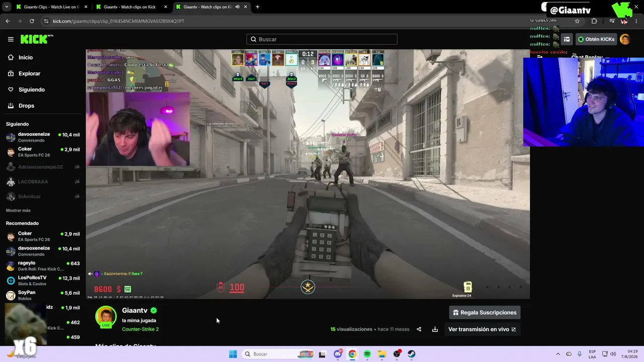Open the Counter-Strike 2 category link

coord(140,329)
